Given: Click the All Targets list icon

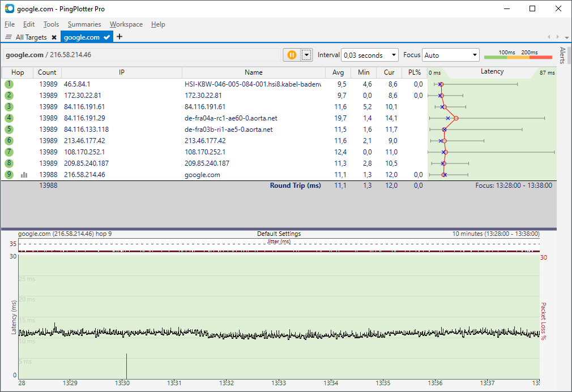Looking at the screenshot, I should point(8,37).
